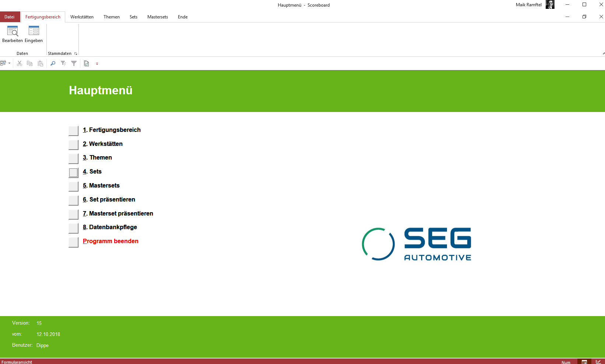Viewport: 605px width, 364px height.
Task: Click the Eingeben ribbon icon
Action: tap(34, 34)
